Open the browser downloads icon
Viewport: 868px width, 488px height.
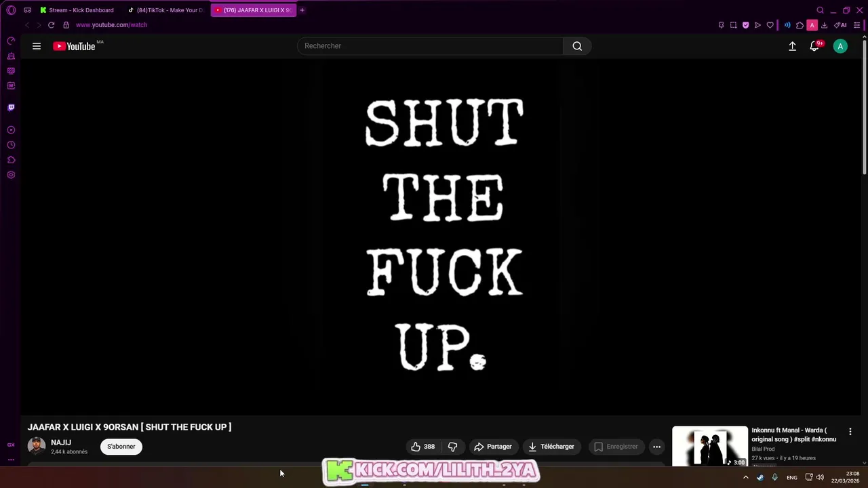tap(824, 25)
